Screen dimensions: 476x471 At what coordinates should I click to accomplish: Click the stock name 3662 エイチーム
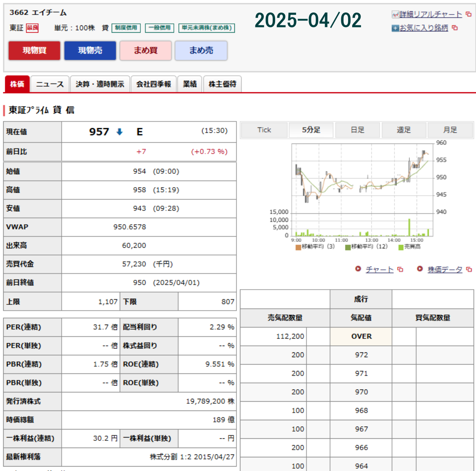tap(38, 13)
